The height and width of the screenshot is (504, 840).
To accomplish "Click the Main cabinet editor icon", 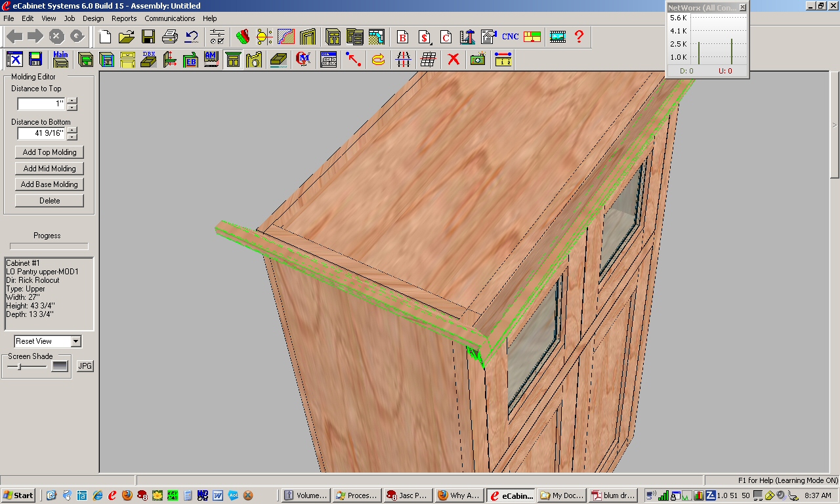I will point(60,60).
